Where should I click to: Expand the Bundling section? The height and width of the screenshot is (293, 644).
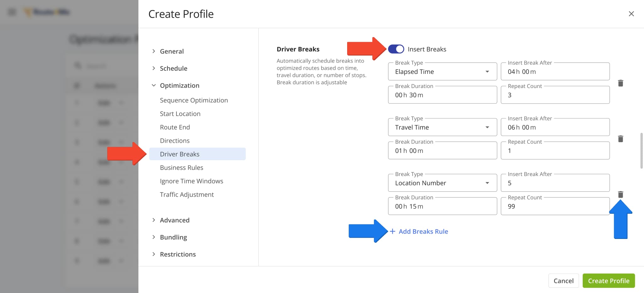(173, 237)
